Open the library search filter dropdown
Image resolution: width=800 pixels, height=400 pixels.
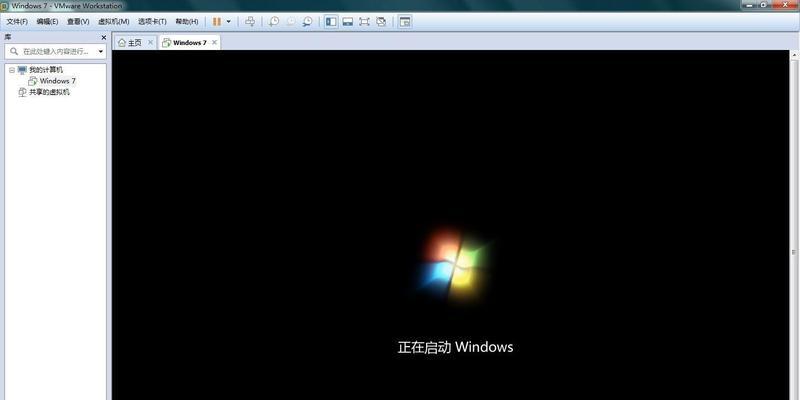(101, 52)
